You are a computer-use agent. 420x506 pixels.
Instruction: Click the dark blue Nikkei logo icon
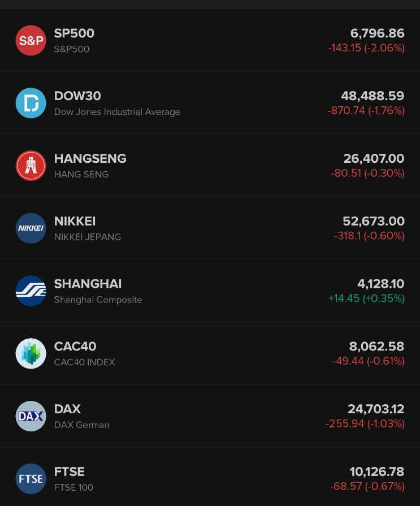[x=31, y=228]
